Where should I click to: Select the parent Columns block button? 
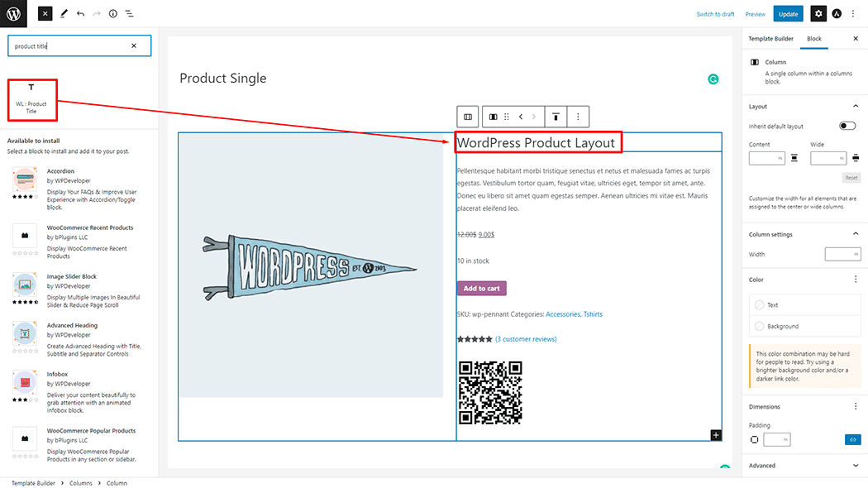point(468,117)
